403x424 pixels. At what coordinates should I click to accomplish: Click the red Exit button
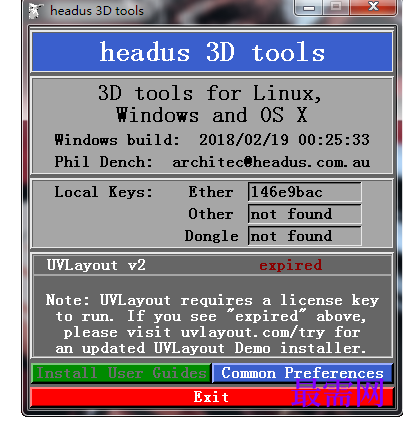tap(212, 397)
